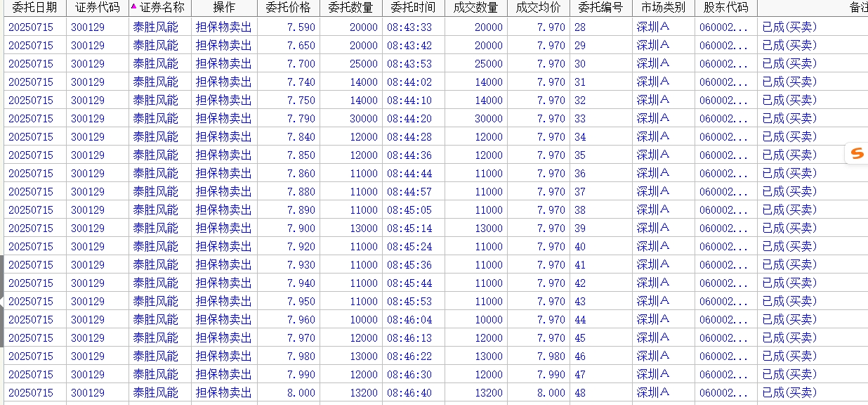
Task: Click the 成交数量 column header
Action: click(475, 8)
